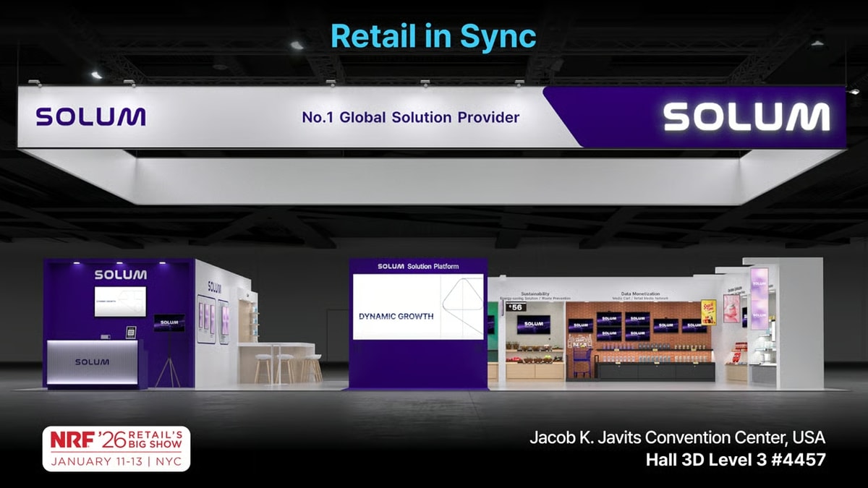Select the Data Monetization section label

(x=640, y=294)
